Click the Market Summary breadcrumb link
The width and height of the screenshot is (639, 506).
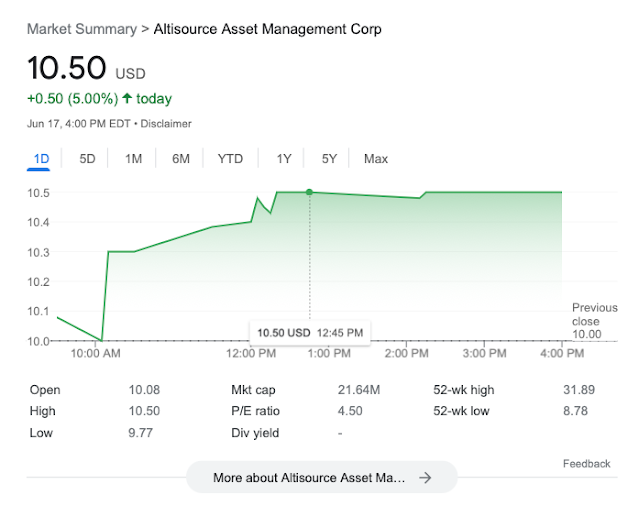pyautogui.click(x=82, y=29)
